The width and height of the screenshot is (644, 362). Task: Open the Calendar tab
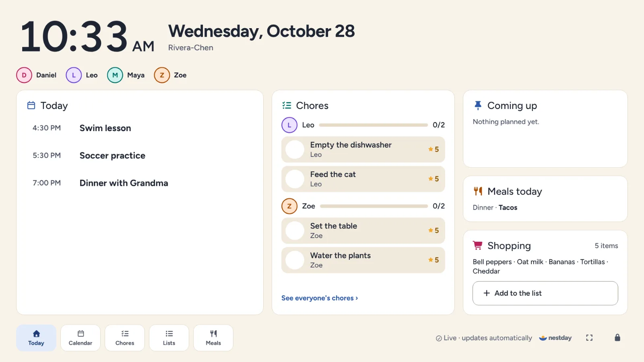pos(80,338)
